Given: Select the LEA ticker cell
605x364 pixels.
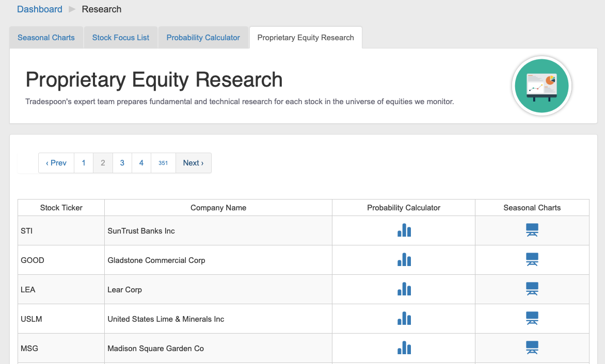Looking at the screenshot, I should 61,290.
